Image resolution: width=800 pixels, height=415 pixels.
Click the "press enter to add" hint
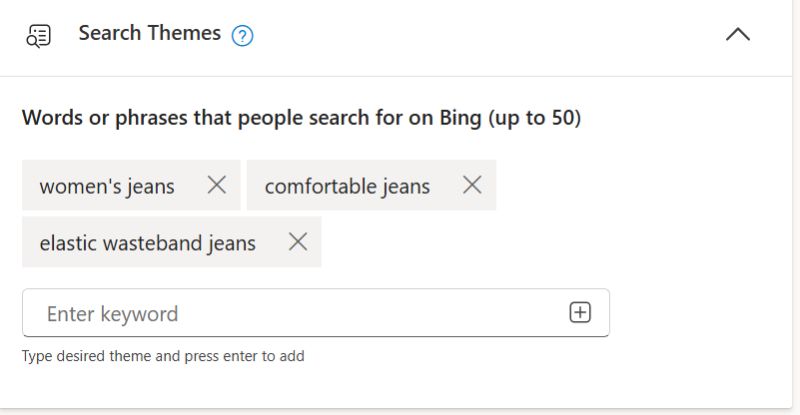[x=245, y=356]
